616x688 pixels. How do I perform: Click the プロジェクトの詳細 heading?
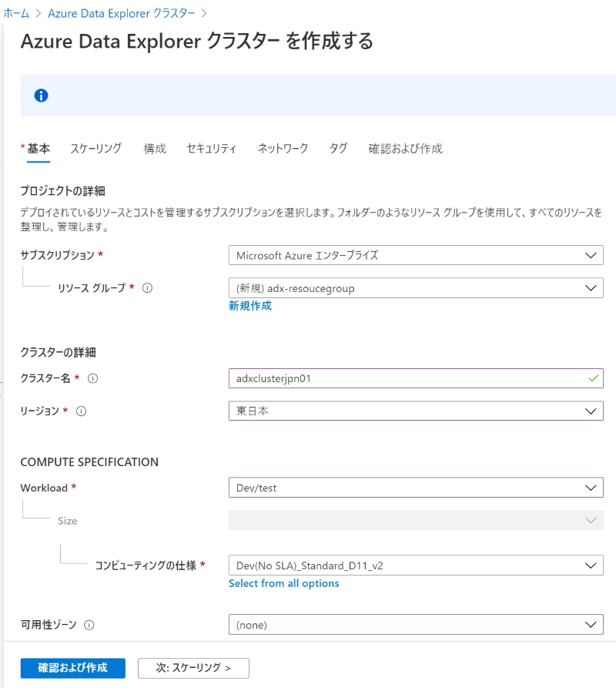(x=62, y=191)
